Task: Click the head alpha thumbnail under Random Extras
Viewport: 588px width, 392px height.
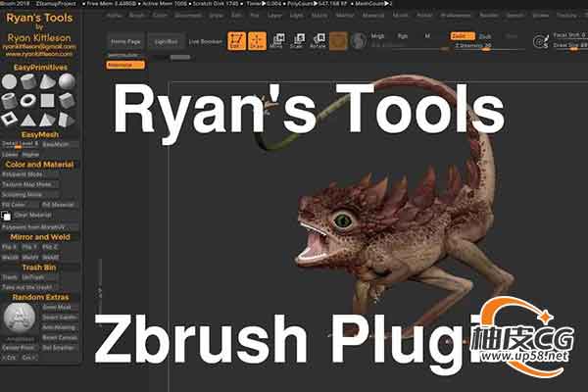Action: pyautogui.click(x=20, y=318)
